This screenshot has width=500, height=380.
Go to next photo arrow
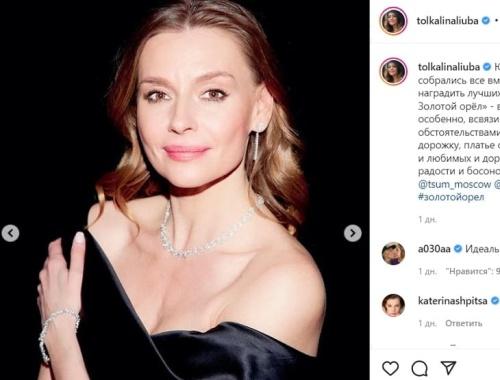click(x=353, y=233)
